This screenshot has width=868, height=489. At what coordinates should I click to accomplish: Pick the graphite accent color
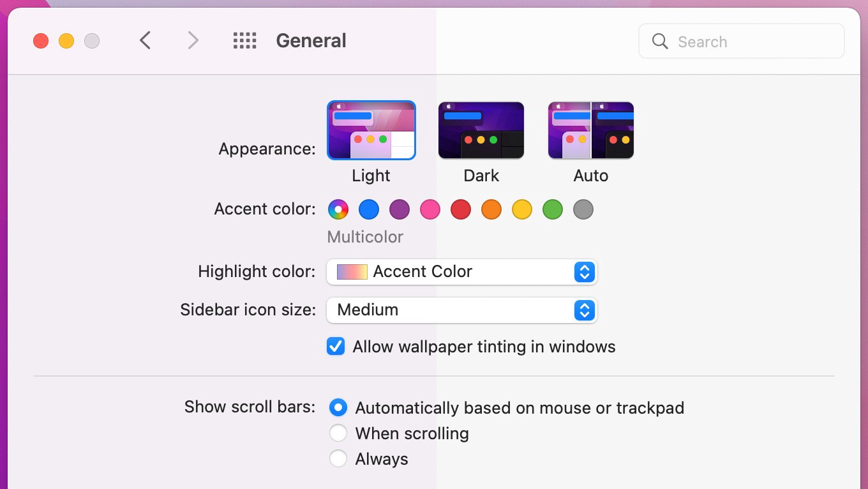pos(583,209)
